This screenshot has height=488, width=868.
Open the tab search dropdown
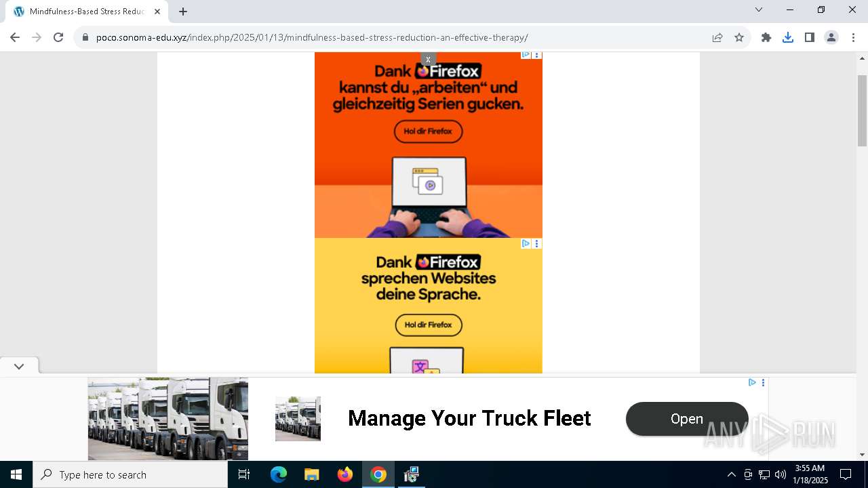(759, 9)
